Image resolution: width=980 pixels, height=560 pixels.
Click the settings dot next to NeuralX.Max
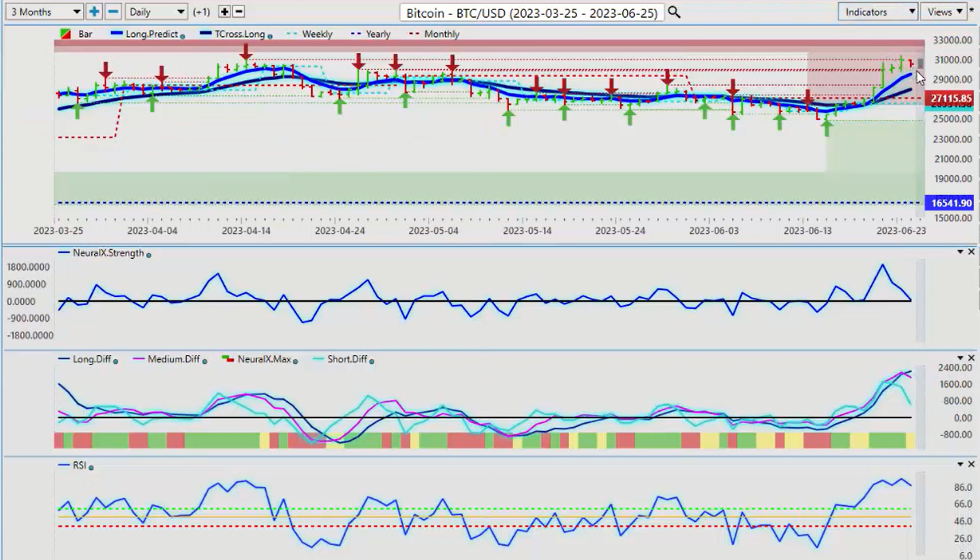tap(296, 361)
